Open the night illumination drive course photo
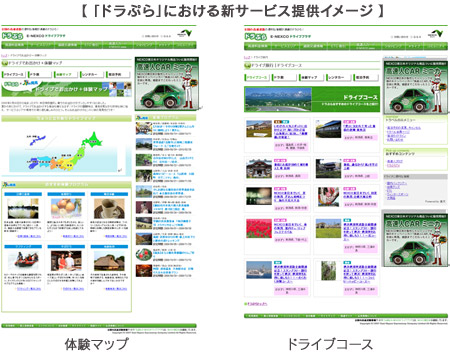450x360 pixels. pyautogui.click(x=259, y=196)
